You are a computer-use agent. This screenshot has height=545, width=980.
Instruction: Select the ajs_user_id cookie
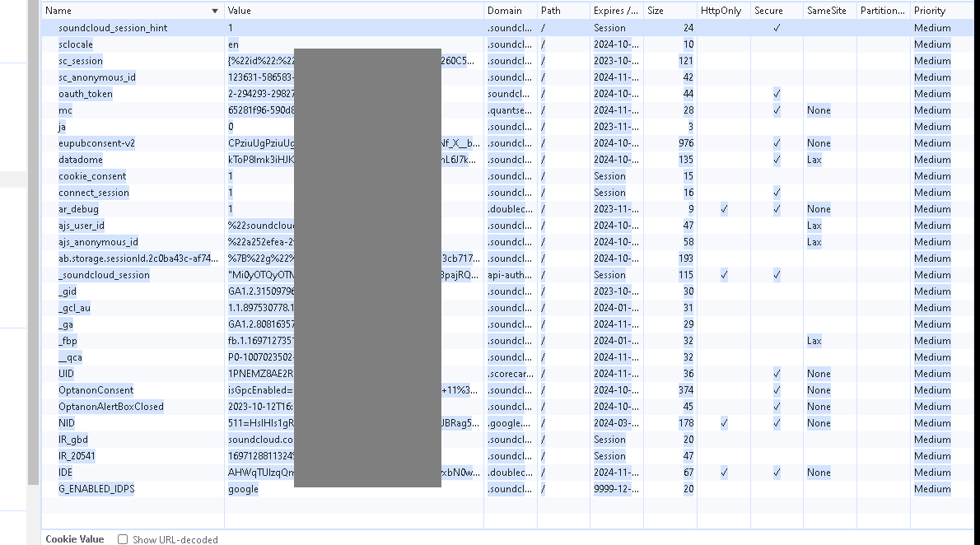(82, 226)
